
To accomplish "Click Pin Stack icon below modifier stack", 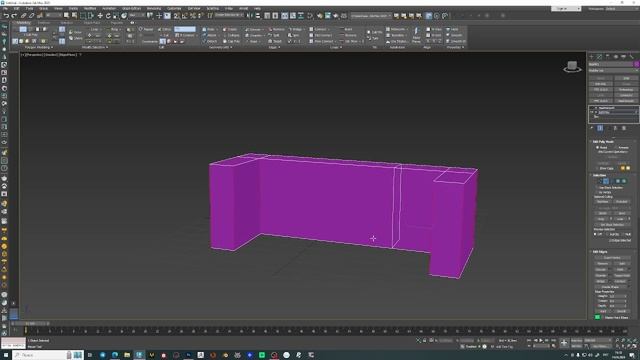I will [x=592, y=128].
